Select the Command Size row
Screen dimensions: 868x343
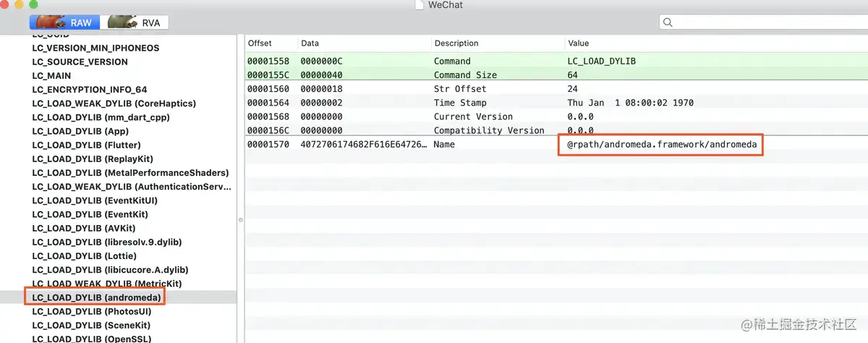click(556, 75)
